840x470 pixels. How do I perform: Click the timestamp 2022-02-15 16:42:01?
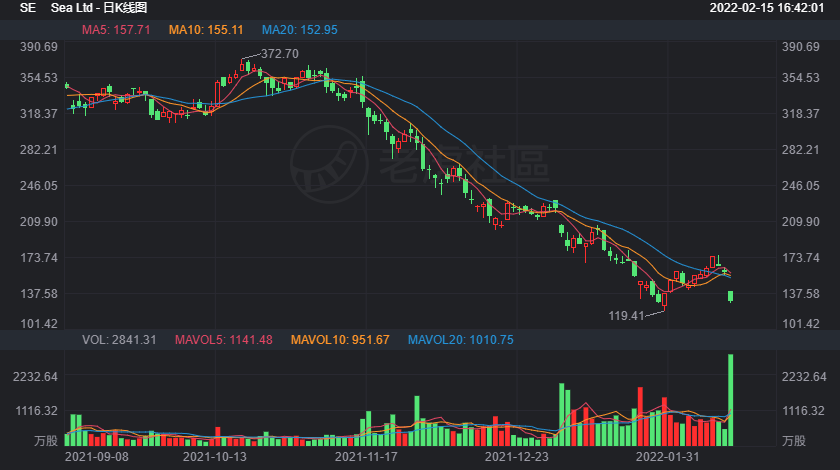pos(767,8)
